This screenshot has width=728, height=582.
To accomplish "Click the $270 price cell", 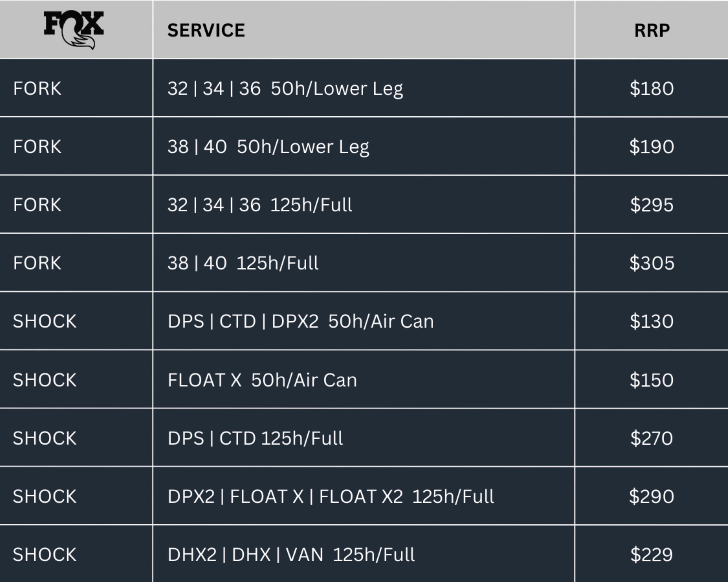I will [x=652, y=438].
